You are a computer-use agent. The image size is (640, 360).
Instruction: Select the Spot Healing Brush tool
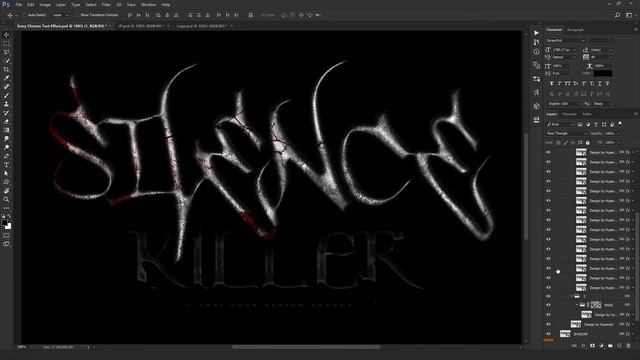7,87
